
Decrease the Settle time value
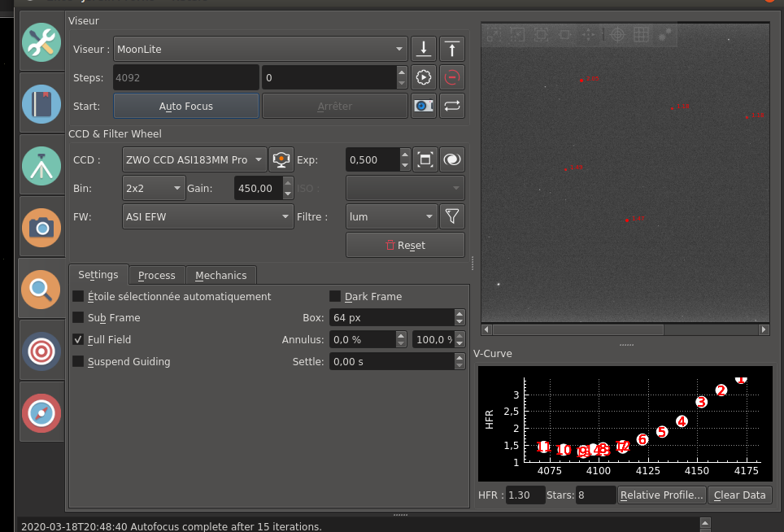(x=460, y=366)
